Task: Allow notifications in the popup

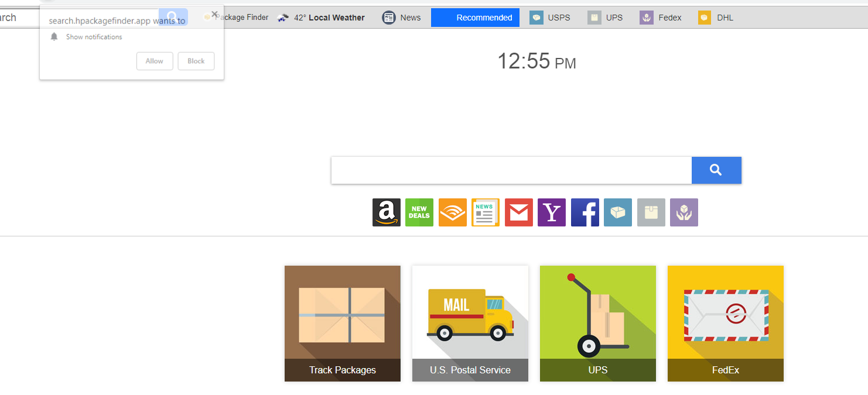Action: [155, 61]
